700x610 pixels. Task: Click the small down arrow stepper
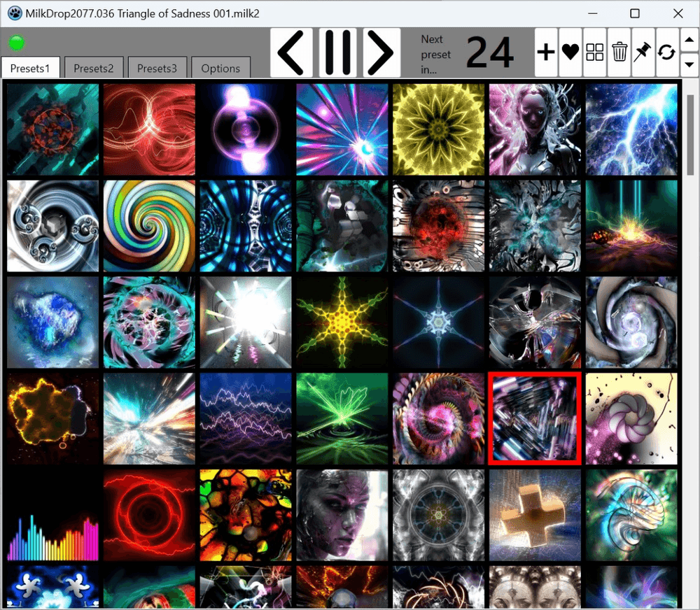pyautogui.click(x=689, y=65)
